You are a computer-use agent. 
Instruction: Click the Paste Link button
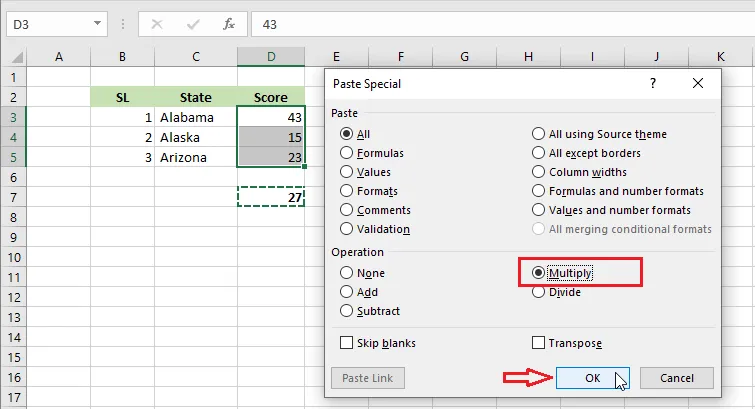[x=368, y=378]
